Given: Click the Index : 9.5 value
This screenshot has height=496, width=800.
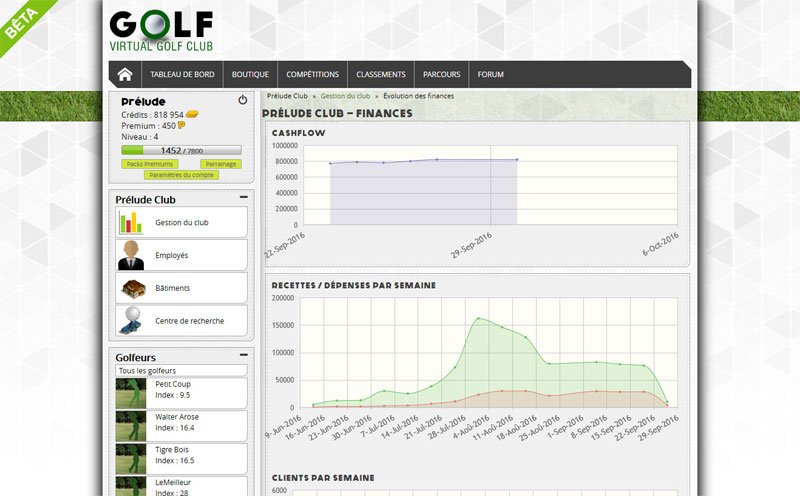Looking at the screenshot, I should [x=172, y=395].
